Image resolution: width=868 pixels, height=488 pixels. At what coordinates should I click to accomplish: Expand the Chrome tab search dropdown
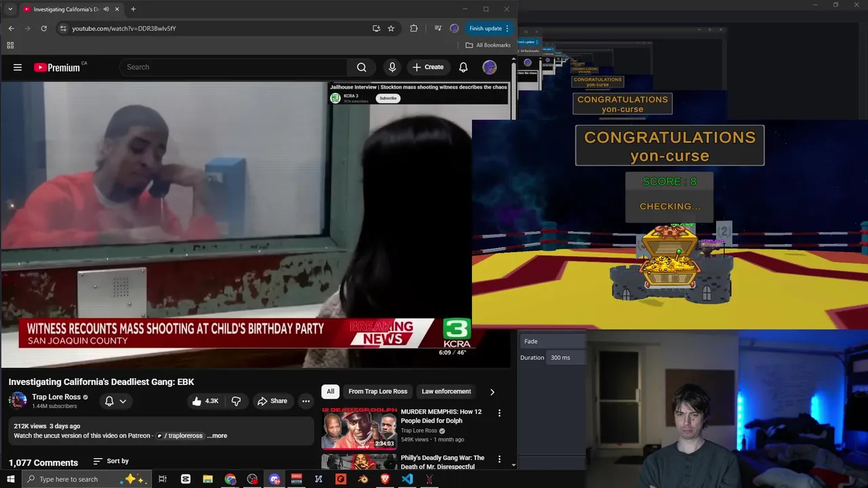click(x=10, y=9)
